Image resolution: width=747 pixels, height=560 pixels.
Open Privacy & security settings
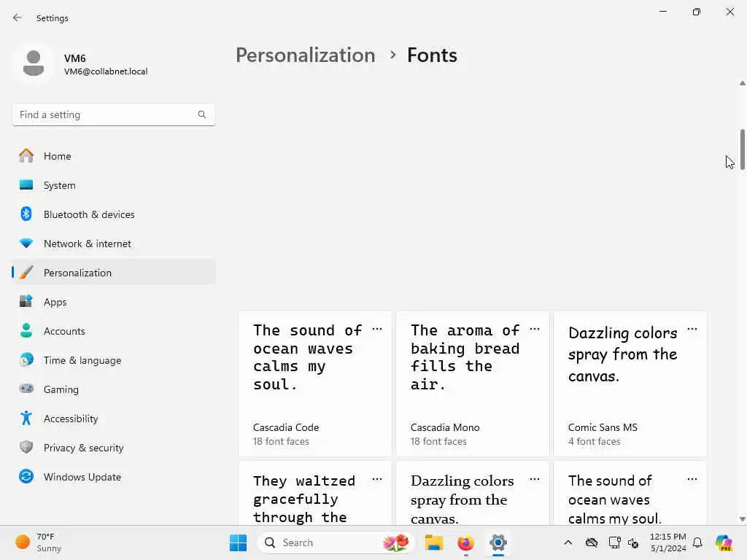tap(114, 447)
